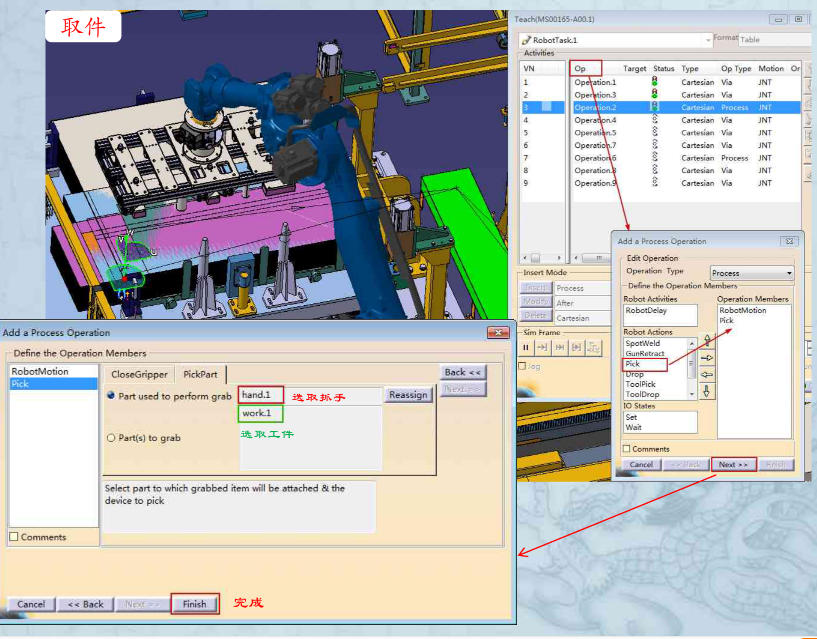
Task: Click the Finish button
Action: coord(194,604)
